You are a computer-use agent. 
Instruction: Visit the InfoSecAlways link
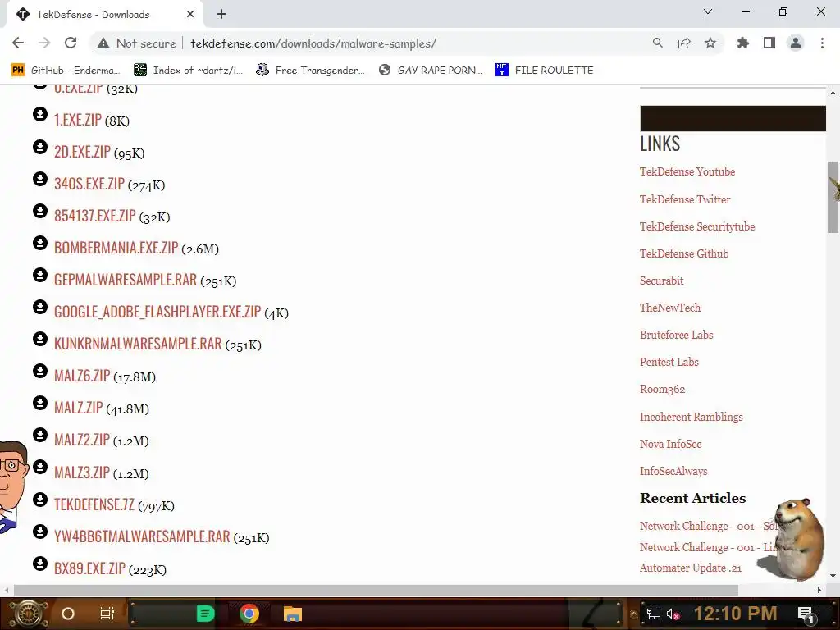click(673, 472)
